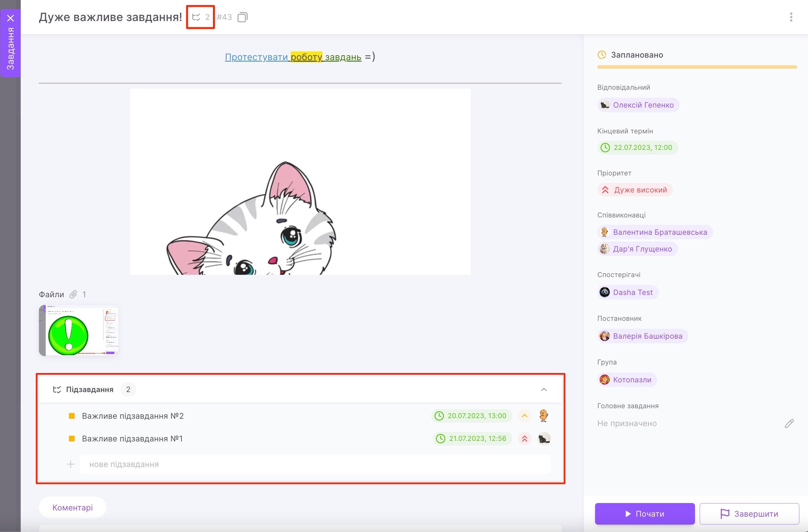Close the task panel with X
The image size is (808, 532).
point(11,18)
